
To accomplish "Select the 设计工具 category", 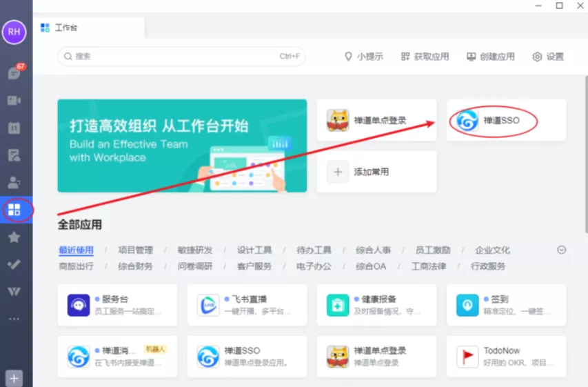I will (254, 250).
